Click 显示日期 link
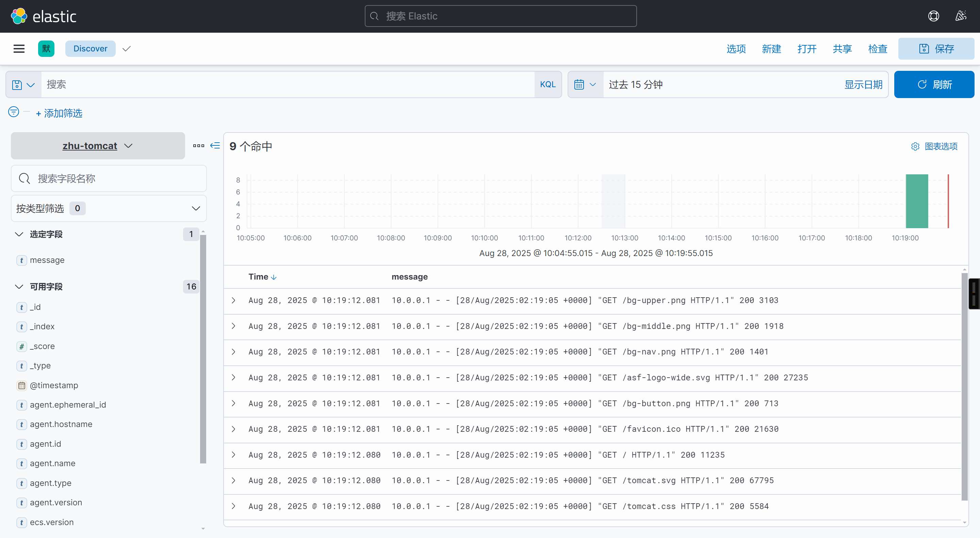The image size is (980, 538). (x=863, y=84)
